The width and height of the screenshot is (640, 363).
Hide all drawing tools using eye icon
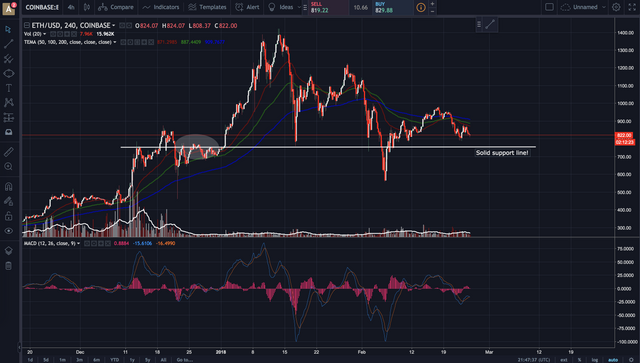coord(8,231)
